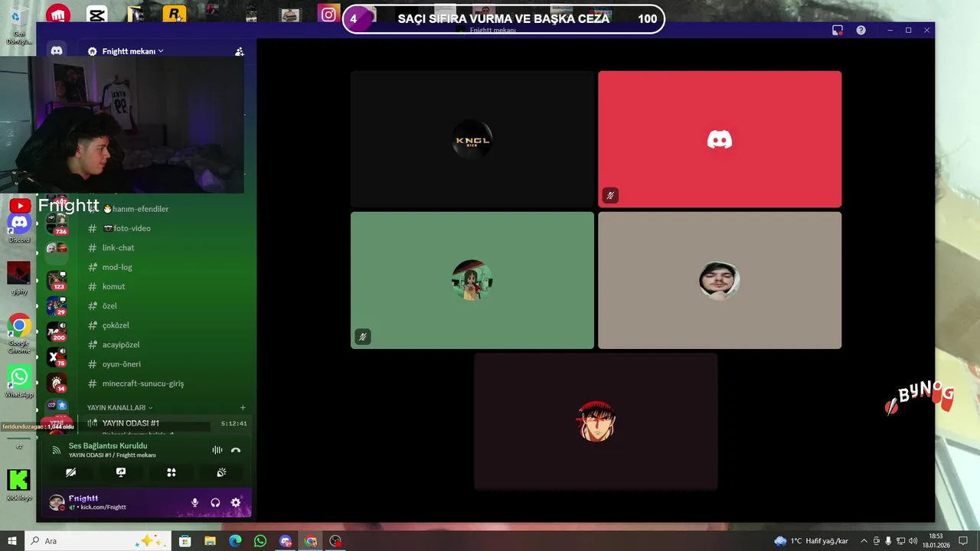980x551 pixels.
Task: Open YouTube desktop shortcut
Action: click(19, 205)
